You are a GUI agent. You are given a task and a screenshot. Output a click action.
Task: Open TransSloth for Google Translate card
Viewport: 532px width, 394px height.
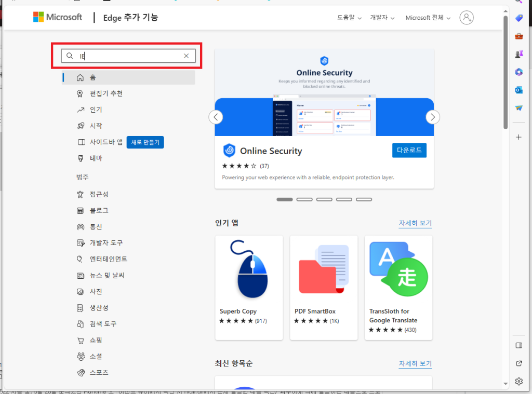[398, 288]
